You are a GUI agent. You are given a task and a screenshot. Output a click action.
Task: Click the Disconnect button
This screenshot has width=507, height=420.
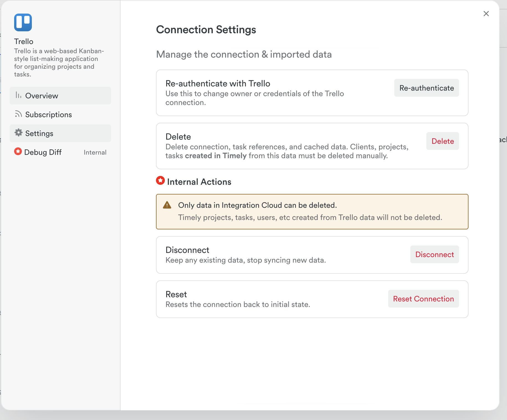(434, 254)
